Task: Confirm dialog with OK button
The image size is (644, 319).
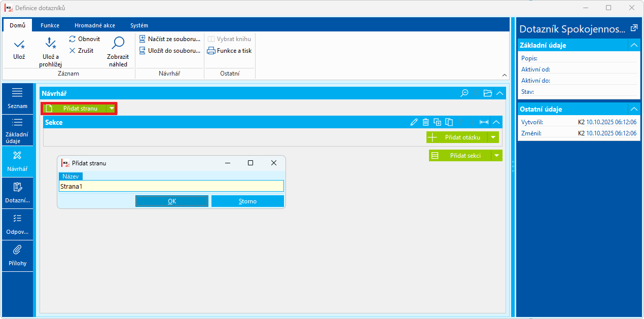Action: point(172,201)
